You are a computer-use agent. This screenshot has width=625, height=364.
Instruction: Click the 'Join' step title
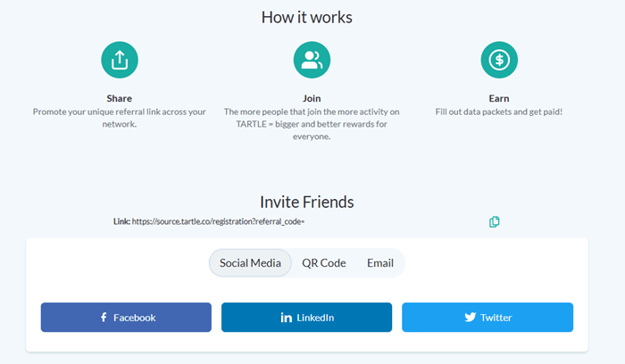tap(312, 98)
